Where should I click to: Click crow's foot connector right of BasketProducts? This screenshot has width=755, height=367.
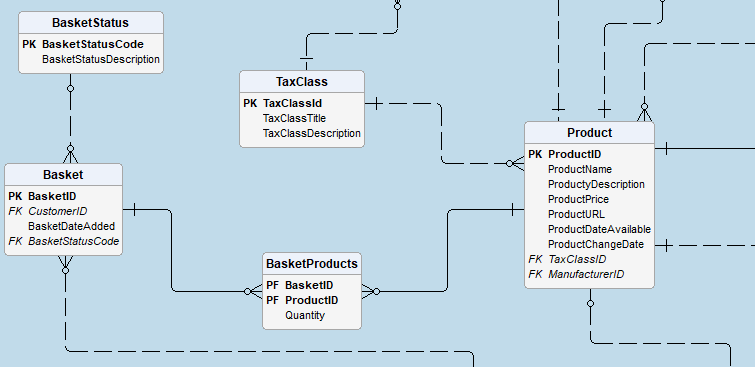point(371,291)
